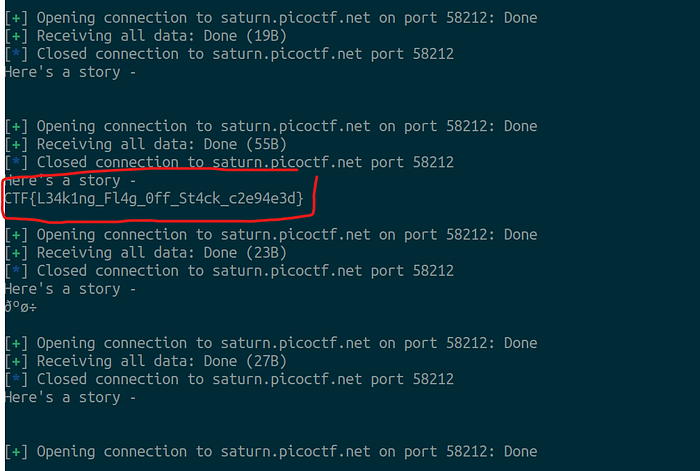
Task: Click the garbled output 'ð°ø÷' line
Action: [21, 308]
